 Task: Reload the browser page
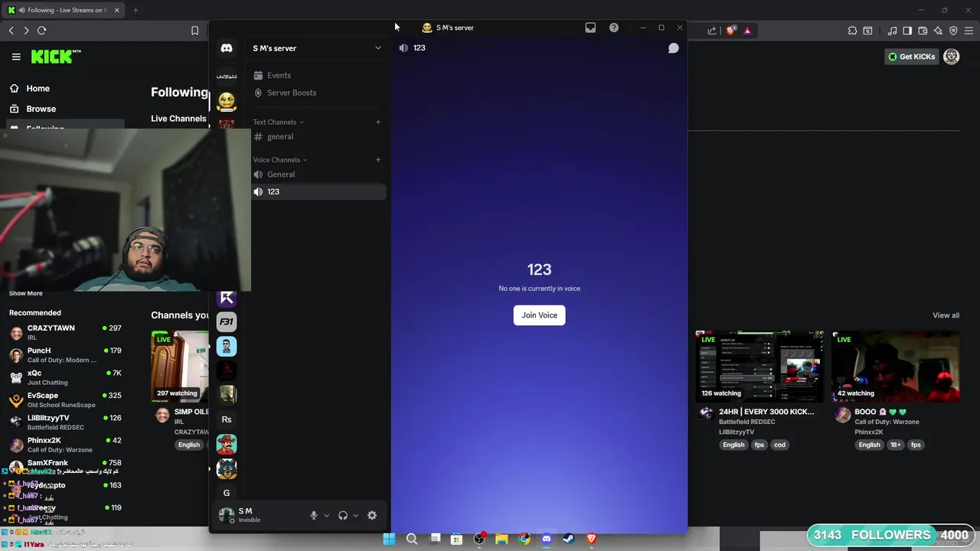[41, 31]
